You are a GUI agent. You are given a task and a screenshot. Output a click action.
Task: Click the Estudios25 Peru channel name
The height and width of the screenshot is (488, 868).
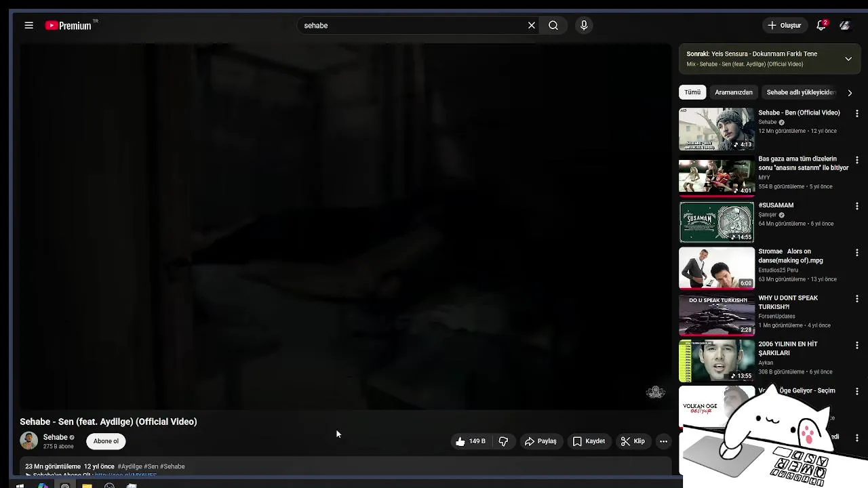(x=778, y=270)
